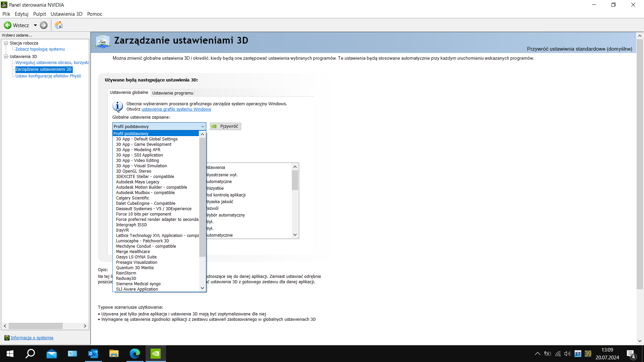Open the Plik menu
Image resolution: width=644 pixels, height=362 pixels.
pos(6,14)
